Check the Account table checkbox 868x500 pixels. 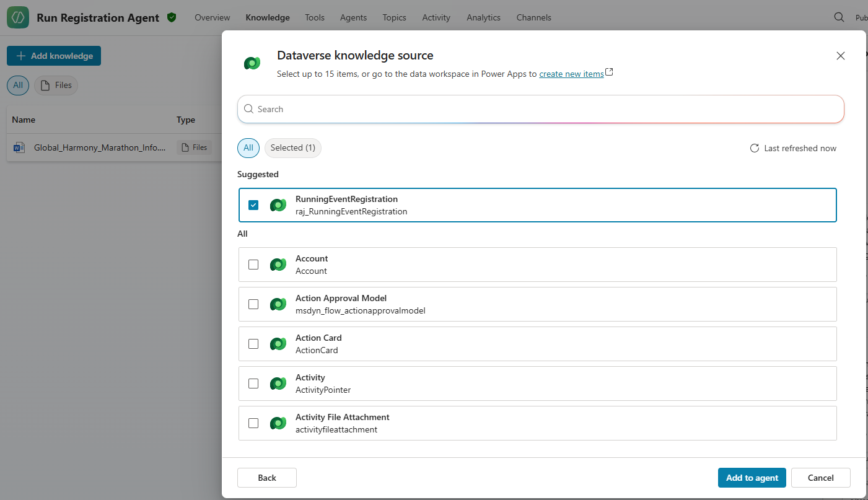[253, 265]
